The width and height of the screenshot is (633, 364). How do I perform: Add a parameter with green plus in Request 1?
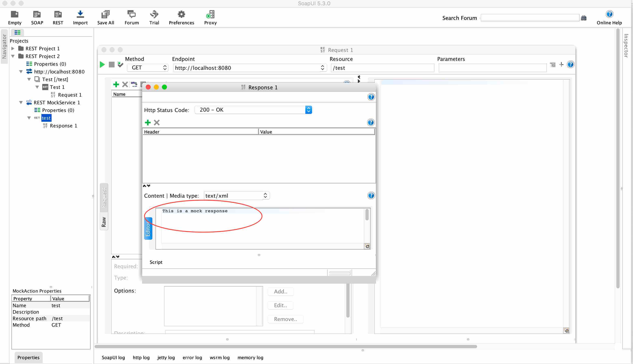(x=116, y=84)
